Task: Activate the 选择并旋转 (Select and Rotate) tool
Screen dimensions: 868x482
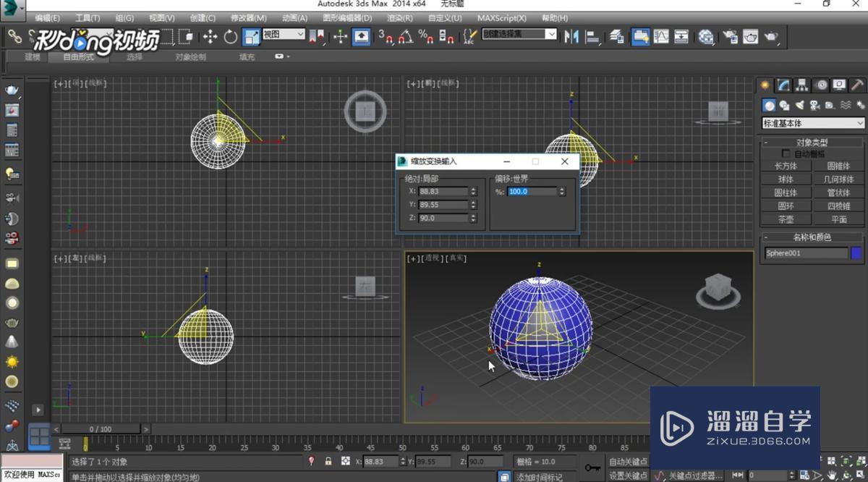Action: pos(230,37)
